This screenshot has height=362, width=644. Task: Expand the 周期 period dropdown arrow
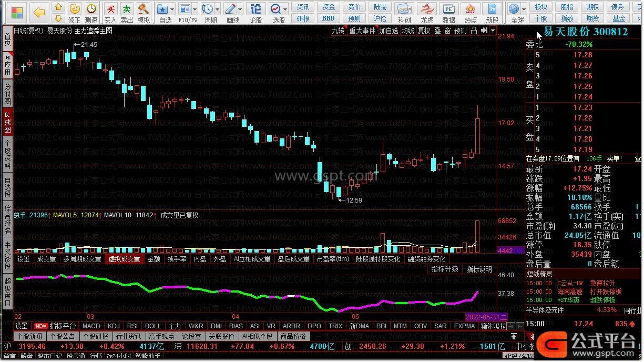tap(217, 9)
